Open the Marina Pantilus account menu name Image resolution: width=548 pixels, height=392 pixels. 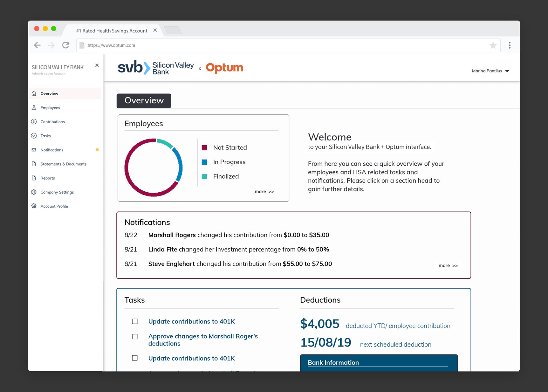(487, 71)
